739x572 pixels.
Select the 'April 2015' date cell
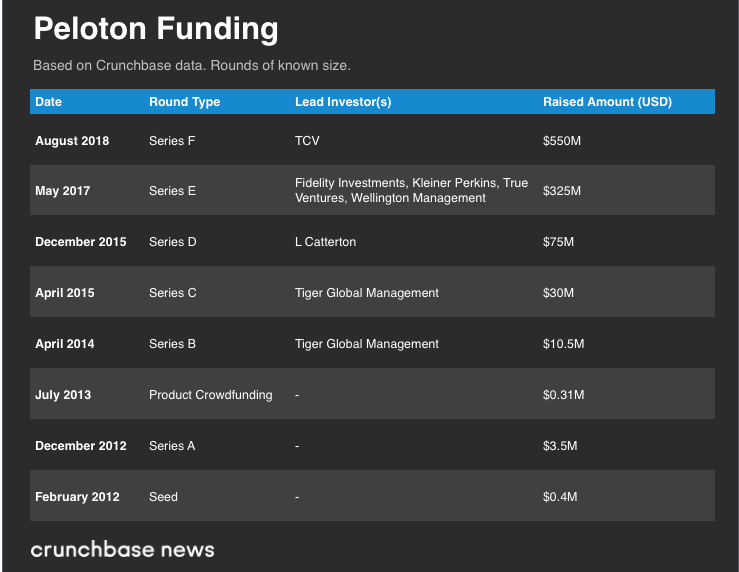(x=65, y=293)
